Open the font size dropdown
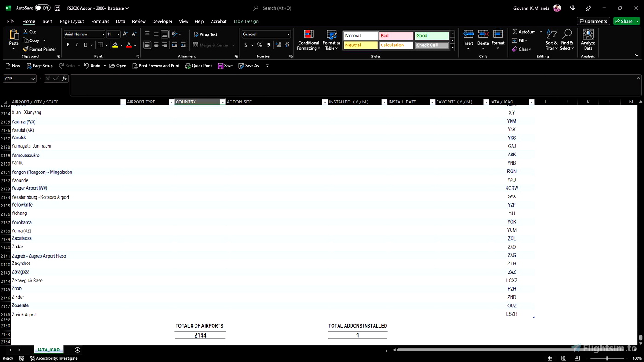The image size is (644, 362). [118, 34]
